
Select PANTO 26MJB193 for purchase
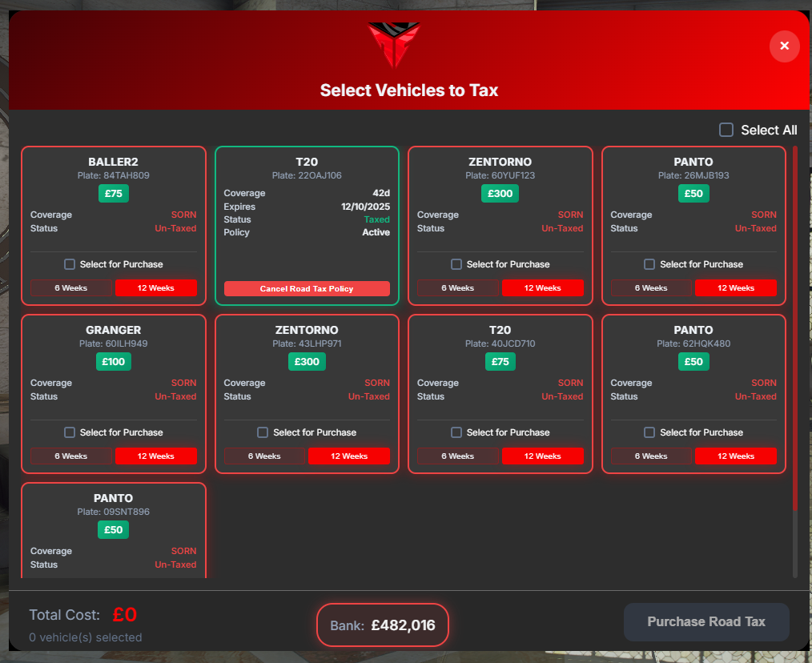(649, 264)
